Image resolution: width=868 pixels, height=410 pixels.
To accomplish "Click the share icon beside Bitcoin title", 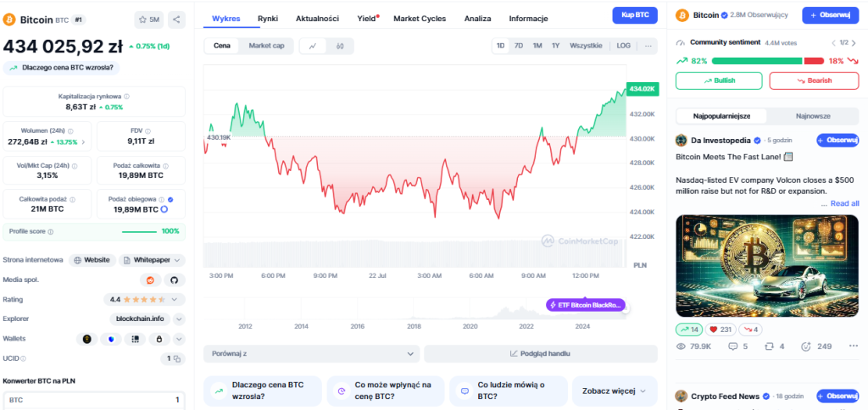I will click(x=176, y=19).
